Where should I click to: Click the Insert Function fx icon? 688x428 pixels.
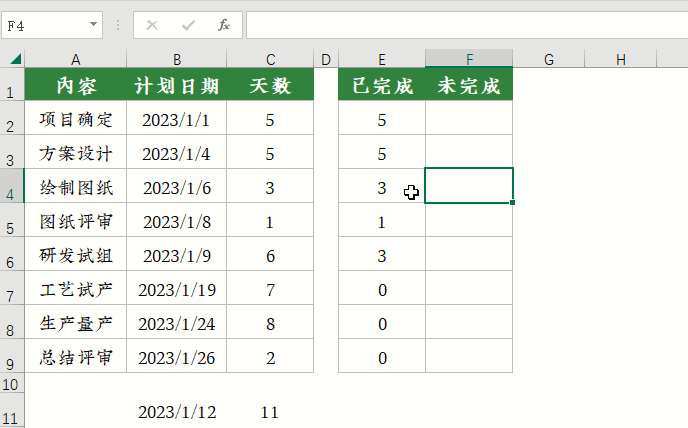pos(224,25)
